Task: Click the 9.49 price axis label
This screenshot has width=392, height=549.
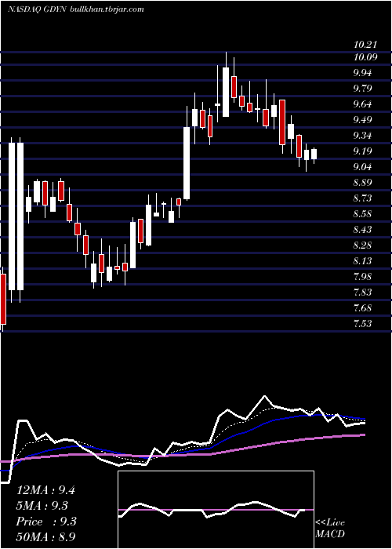Action: (362, 120)
